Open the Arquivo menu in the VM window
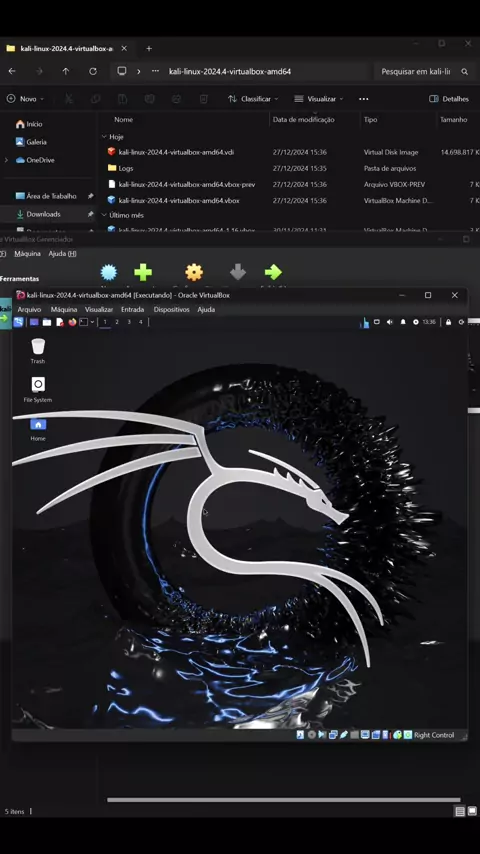Viewport: 480px width, 854px height. click(29, 309)
